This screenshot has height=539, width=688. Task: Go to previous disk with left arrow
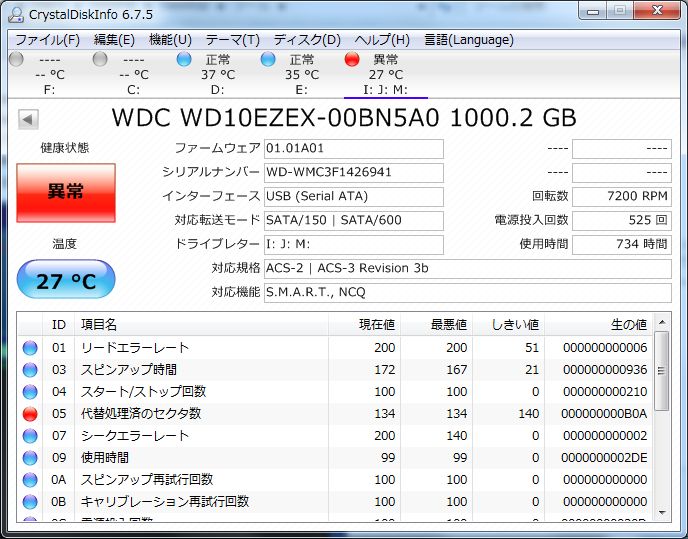click(x=28, y=119)
